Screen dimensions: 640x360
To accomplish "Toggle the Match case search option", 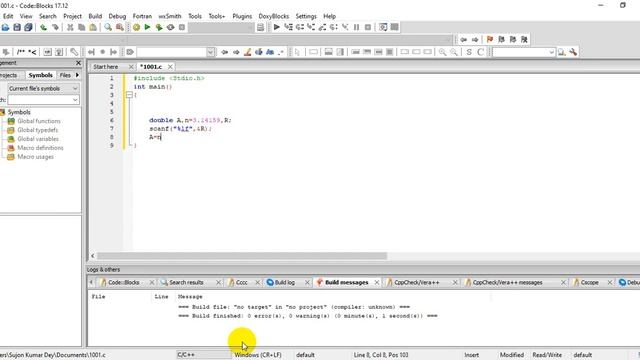I will click(270, 52).
